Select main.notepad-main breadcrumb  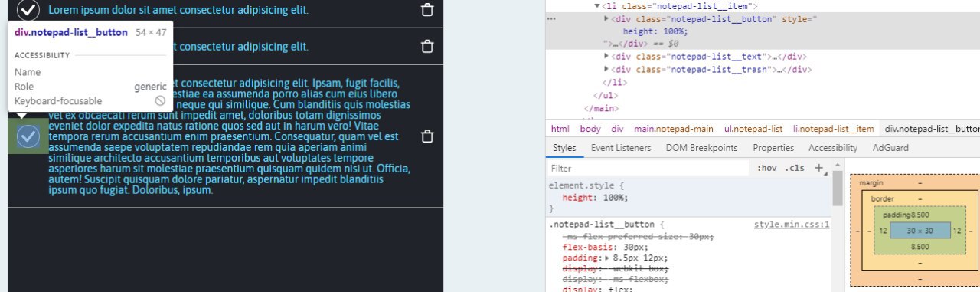[x=674, y=129]
